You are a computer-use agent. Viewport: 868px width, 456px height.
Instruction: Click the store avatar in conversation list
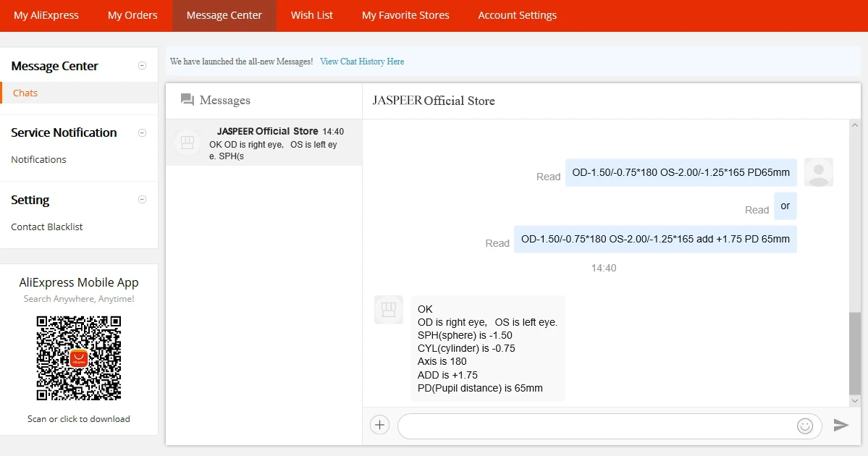point(187,142)
